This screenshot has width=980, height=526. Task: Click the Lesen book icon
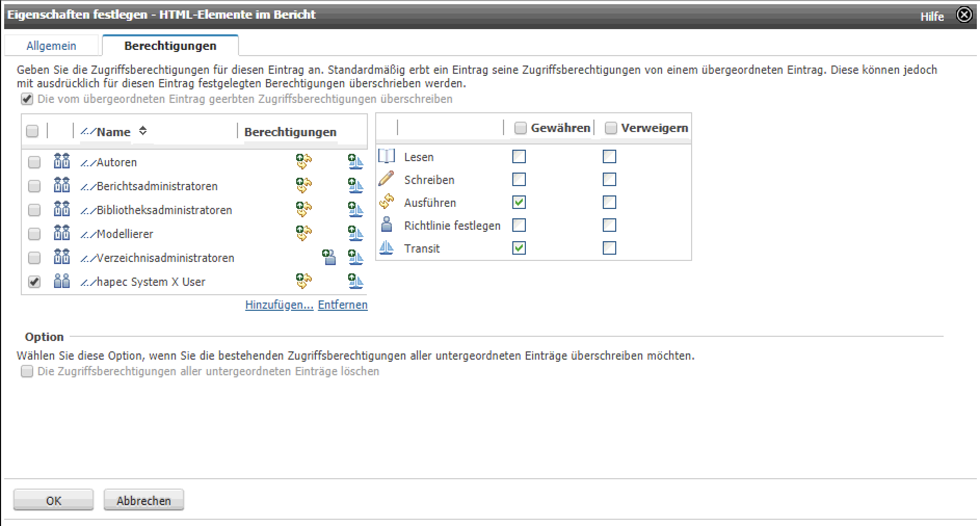pyautogui.click(x=387, y=156)
